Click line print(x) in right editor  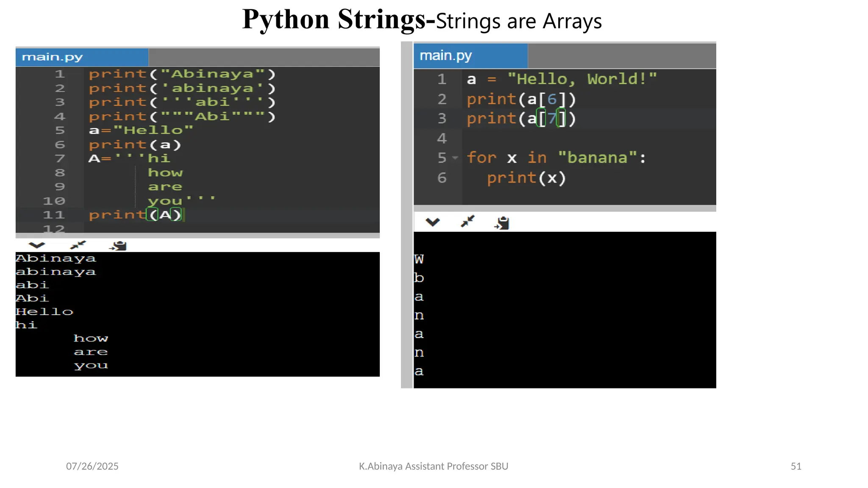point(527,178)
